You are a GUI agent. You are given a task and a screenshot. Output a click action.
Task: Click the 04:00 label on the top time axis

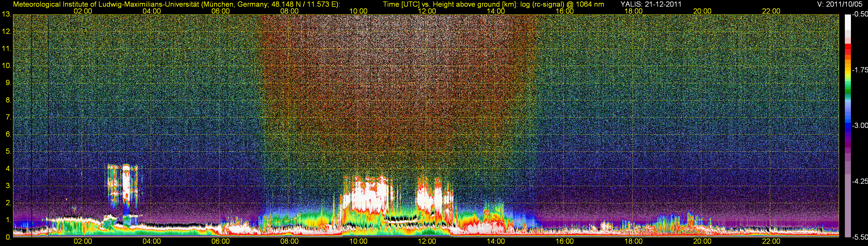click(x=152, y=11)
